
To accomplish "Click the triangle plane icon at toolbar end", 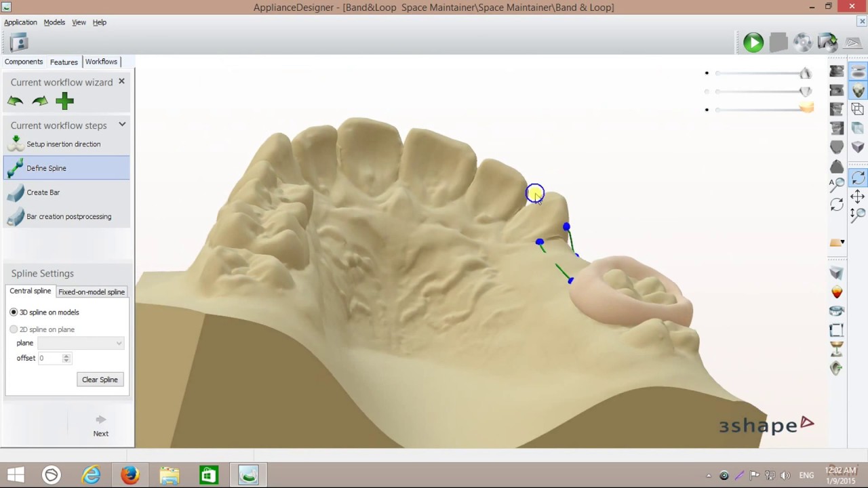I will [852, 43].
